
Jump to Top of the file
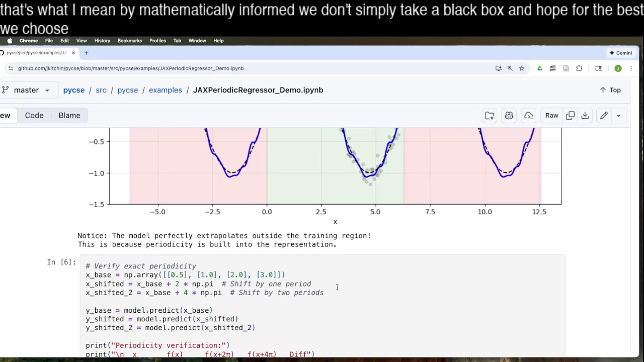pos(610,90)
